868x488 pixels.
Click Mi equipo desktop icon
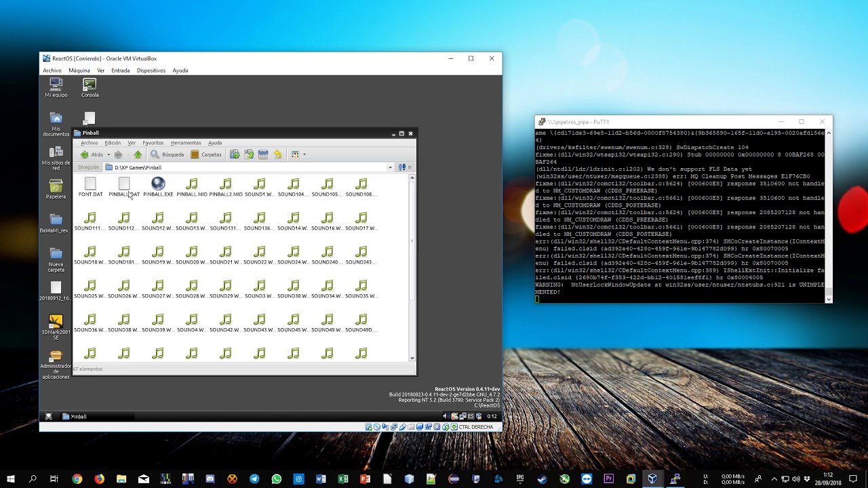tap(56, 87)
